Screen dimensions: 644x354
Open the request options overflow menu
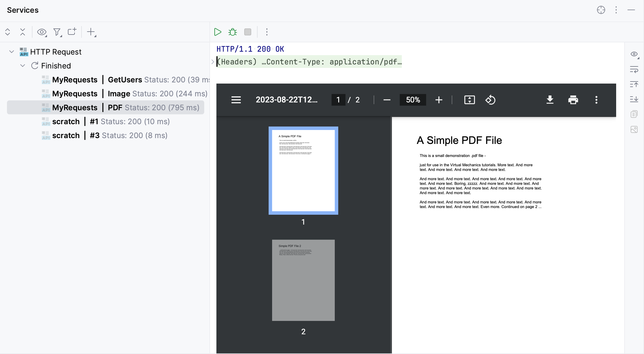(x=266, y=32)
